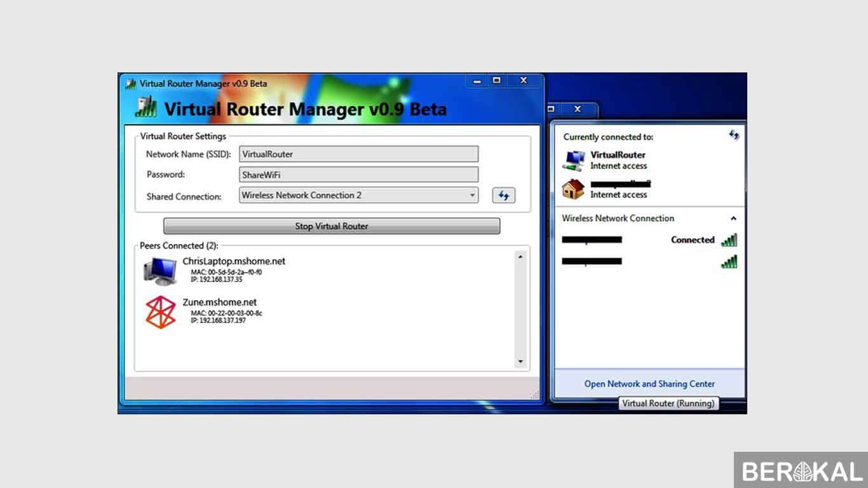Click the Network Name (SSID) field

(x=358, y=154)
